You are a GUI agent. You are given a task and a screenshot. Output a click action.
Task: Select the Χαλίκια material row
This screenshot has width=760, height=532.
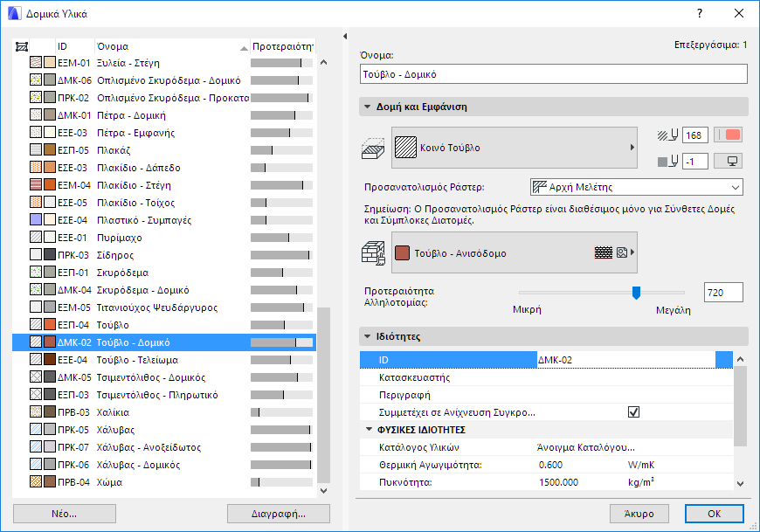pos(164,412)
